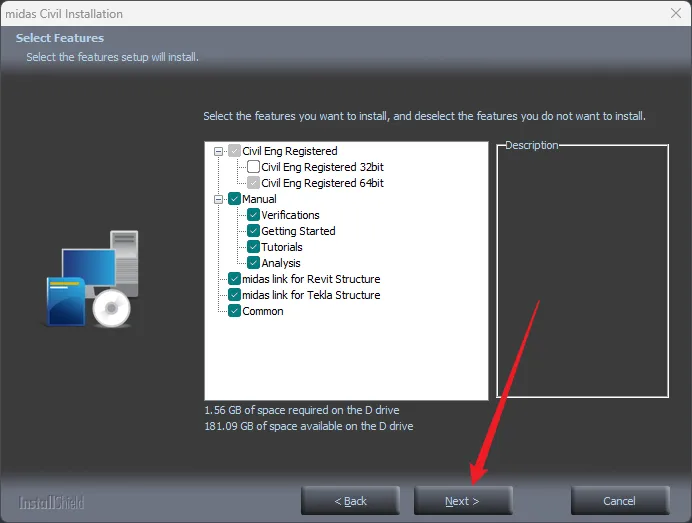
Task: Close the midas Civil Installation window
Action: click(676, 13)
